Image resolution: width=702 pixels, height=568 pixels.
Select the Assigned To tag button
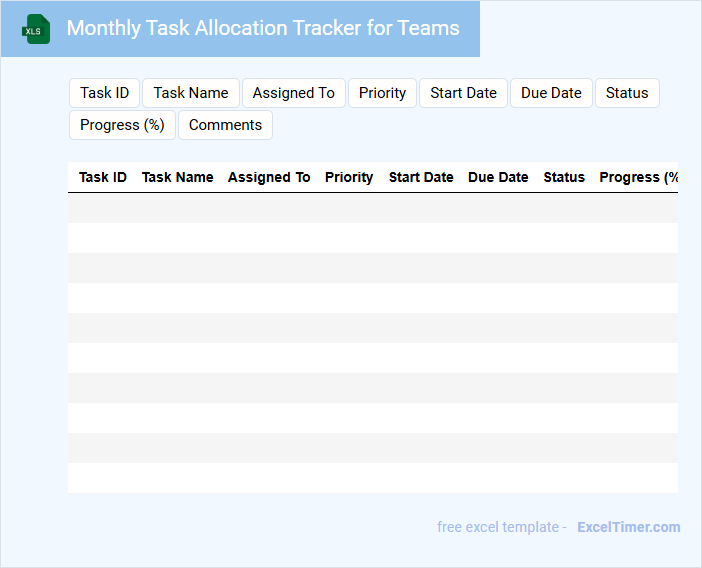click(294, 93)
